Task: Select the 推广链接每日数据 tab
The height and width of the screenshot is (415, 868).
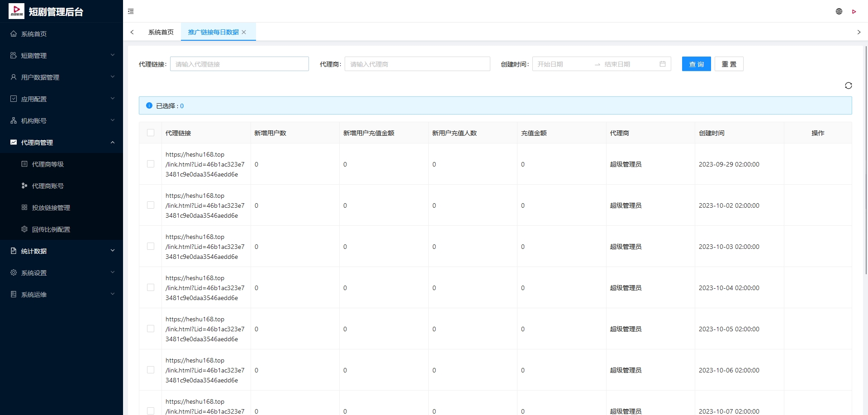Action: click(x=213, y=32)
